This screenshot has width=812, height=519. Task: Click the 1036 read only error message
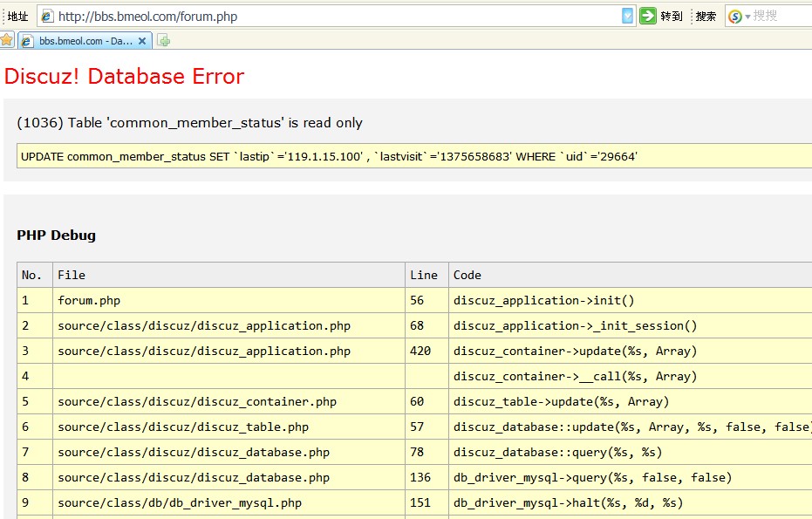click(x=189, y=123)
